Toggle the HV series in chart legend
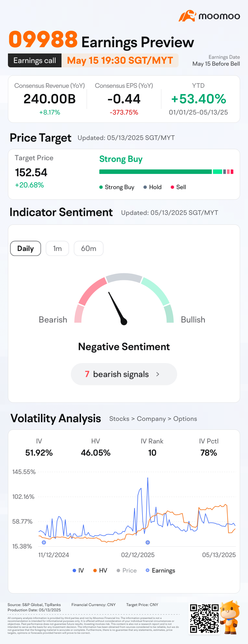The height and width of the screenshot is (644, 248). pyautogui.click(x=100, y=570)
